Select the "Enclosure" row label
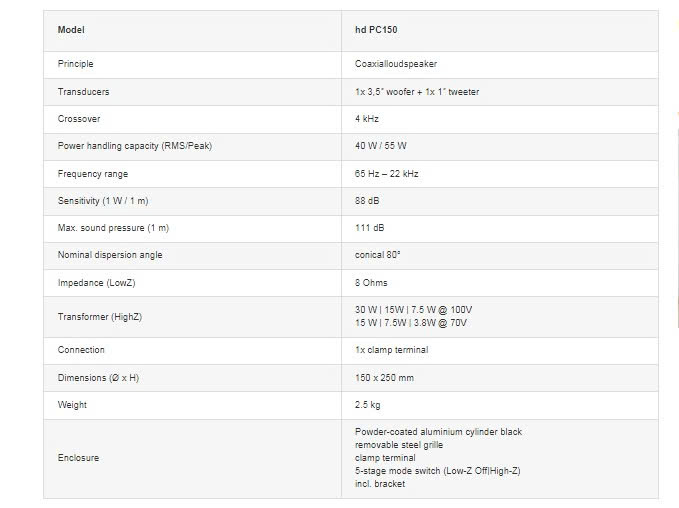Viewport: 679px width, 508px height. [x=78, y=458]
